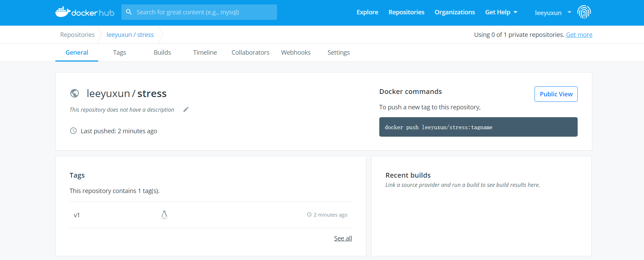Screen dimensions: 644x260
Task: Switch to the Webhooks tab
Action: tap(296, 53)
